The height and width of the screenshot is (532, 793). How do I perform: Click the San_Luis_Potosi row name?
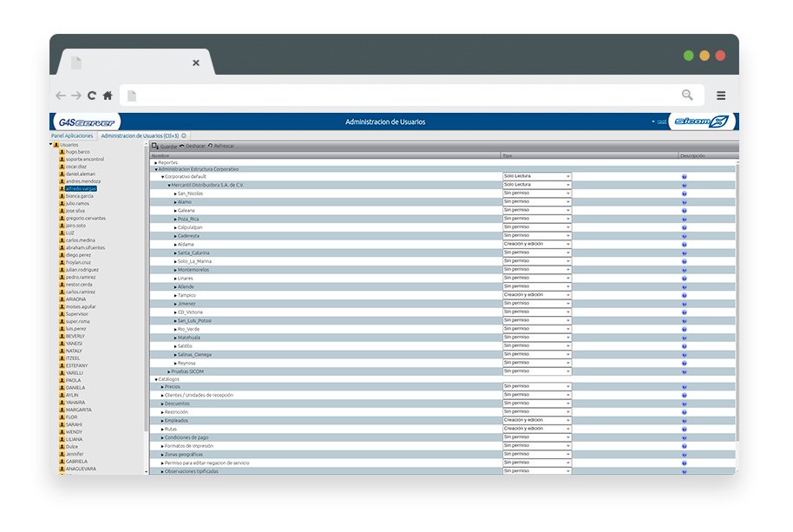(194, 321)
